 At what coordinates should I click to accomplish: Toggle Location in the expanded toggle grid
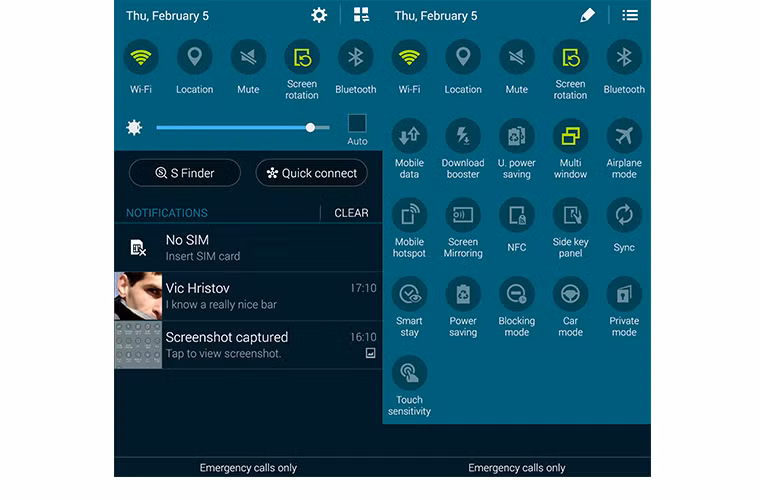tap(463, 57)
